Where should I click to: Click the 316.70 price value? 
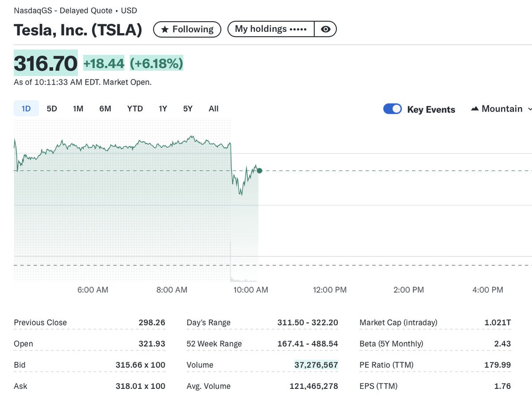(x=46, y=63)
